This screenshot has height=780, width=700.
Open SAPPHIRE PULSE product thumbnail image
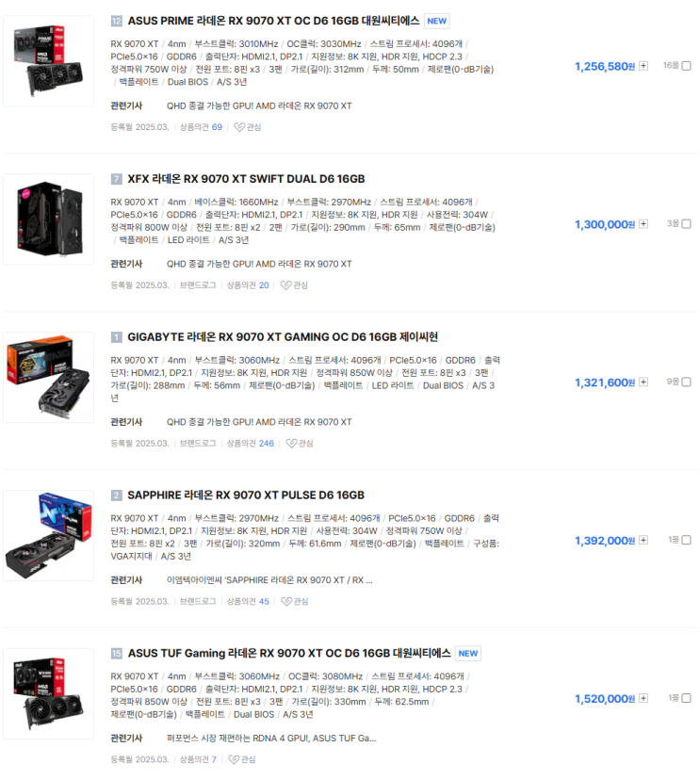[x=49, y=536]
